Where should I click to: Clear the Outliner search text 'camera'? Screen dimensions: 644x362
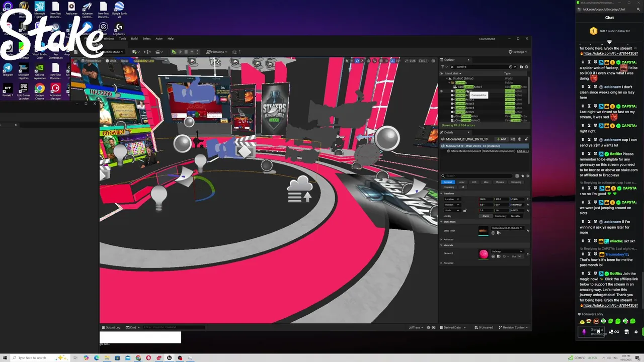452,67
